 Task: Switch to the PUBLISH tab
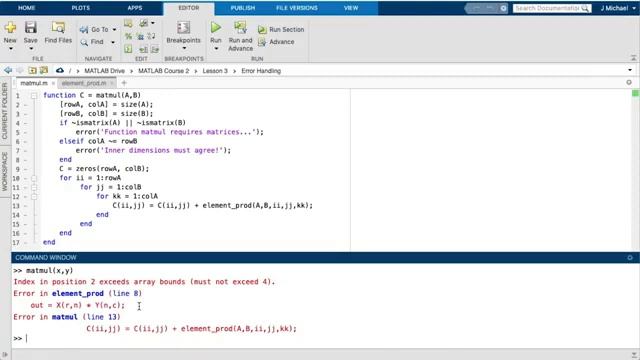tap(242, 8)
